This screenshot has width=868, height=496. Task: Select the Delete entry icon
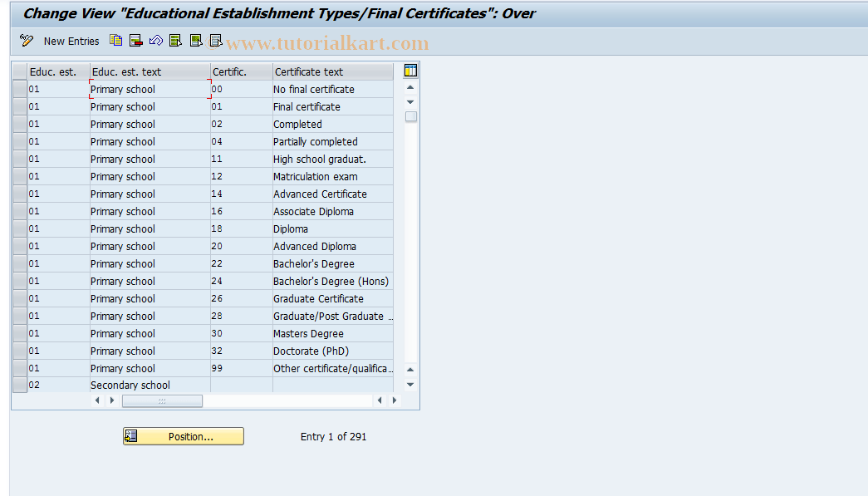135,40
